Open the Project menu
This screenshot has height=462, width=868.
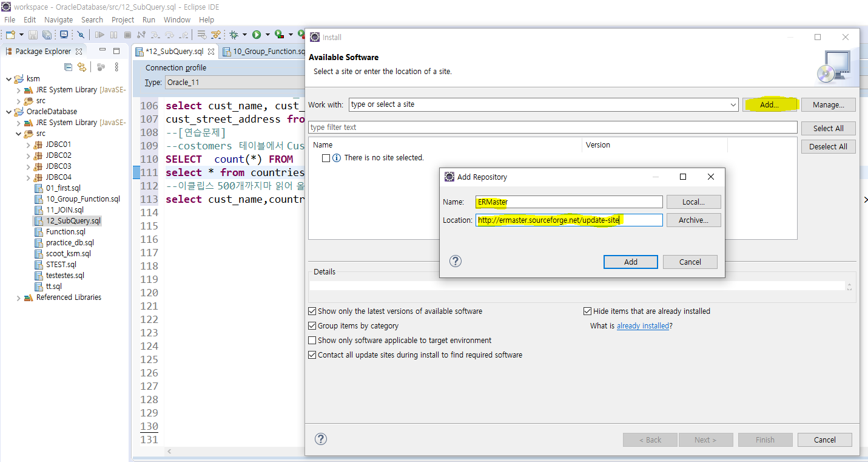coord(123,19)
